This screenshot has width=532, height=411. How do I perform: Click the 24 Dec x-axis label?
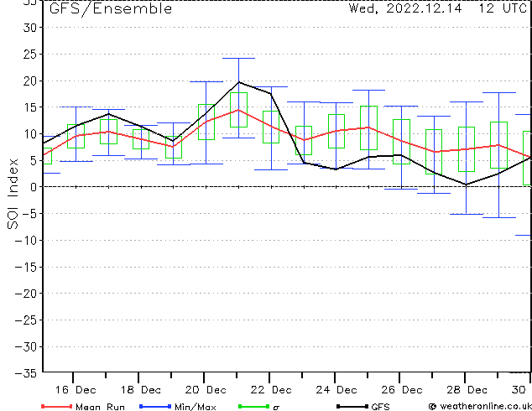coord(336,390)
